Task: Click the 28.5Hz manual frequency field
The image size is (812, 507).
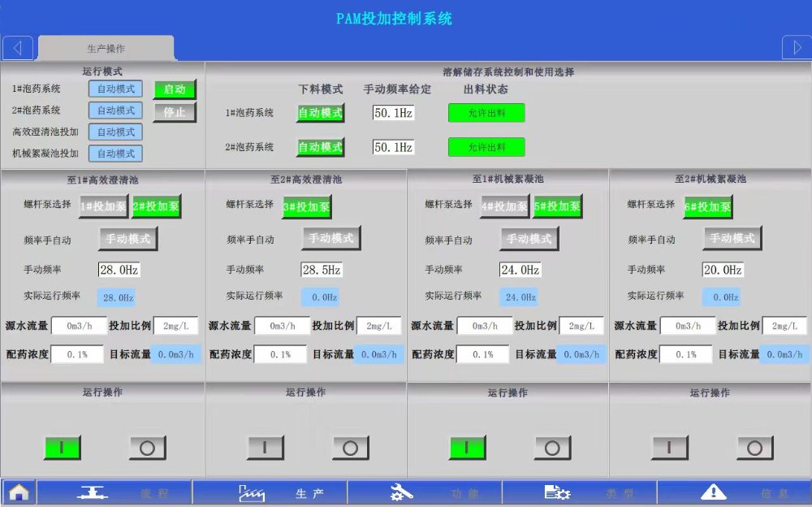Action: tap(322, 270)
